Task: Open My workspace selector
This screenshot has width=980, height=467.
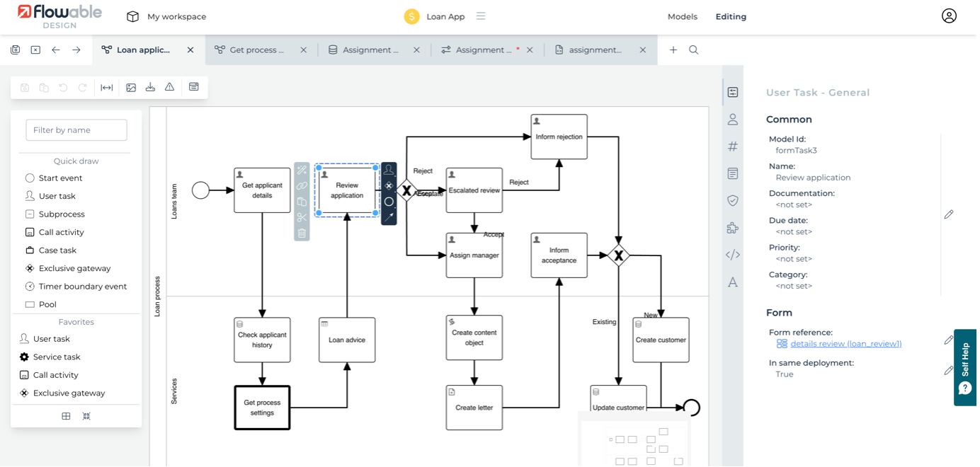Action: (166, 16)
